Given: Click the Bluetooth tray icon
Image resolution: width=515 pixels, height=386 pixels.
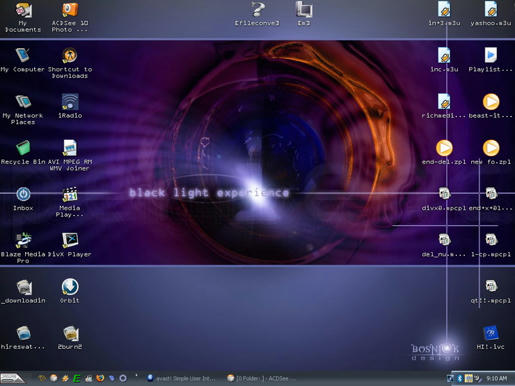Looking at the screenshot, I should click(x=459, y=378).
